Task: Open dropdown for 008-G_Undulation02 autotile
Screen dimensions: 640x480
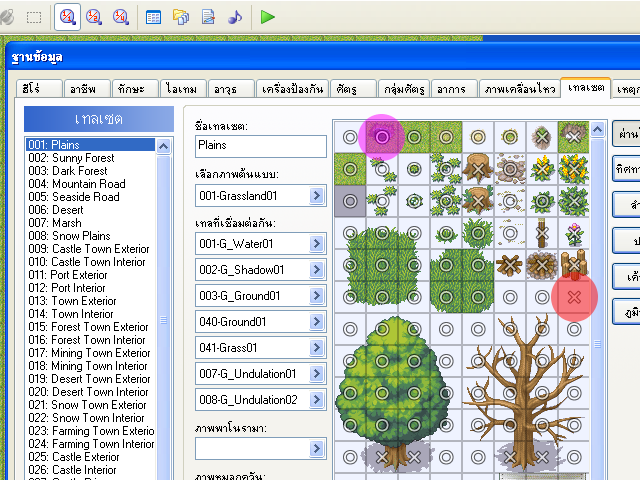Action: pos(317,400)
